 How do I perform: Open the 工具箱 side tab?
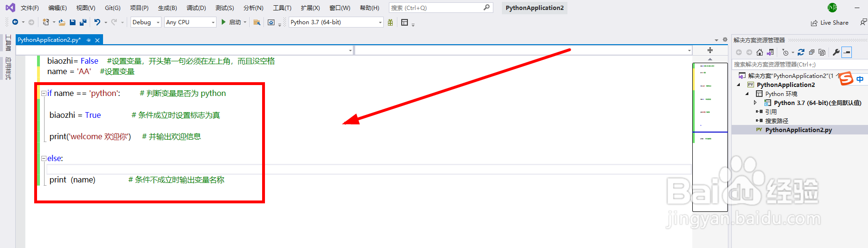[x=8, y=43]
